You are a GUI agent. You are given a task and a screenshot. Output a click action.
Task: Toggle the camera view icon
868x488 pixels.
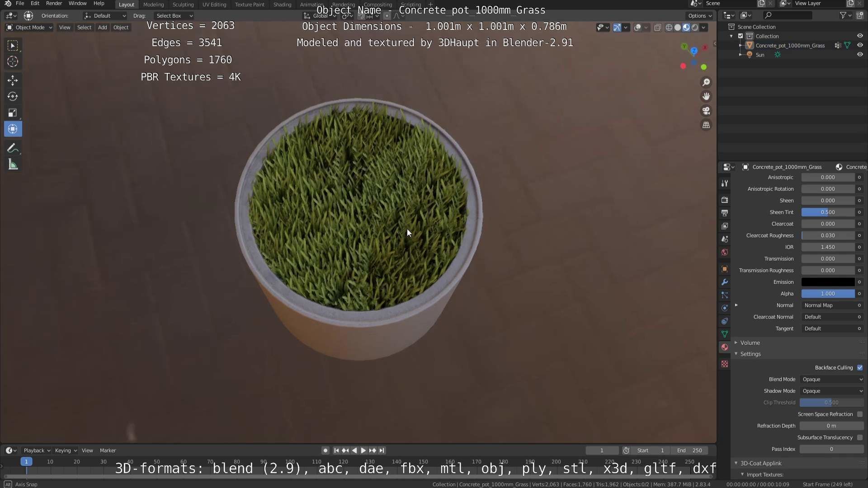(x=706, y=111)
